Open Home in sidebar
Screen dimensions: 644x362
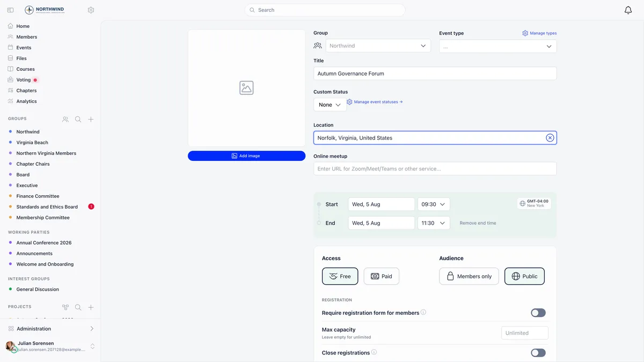pos(23,26)
